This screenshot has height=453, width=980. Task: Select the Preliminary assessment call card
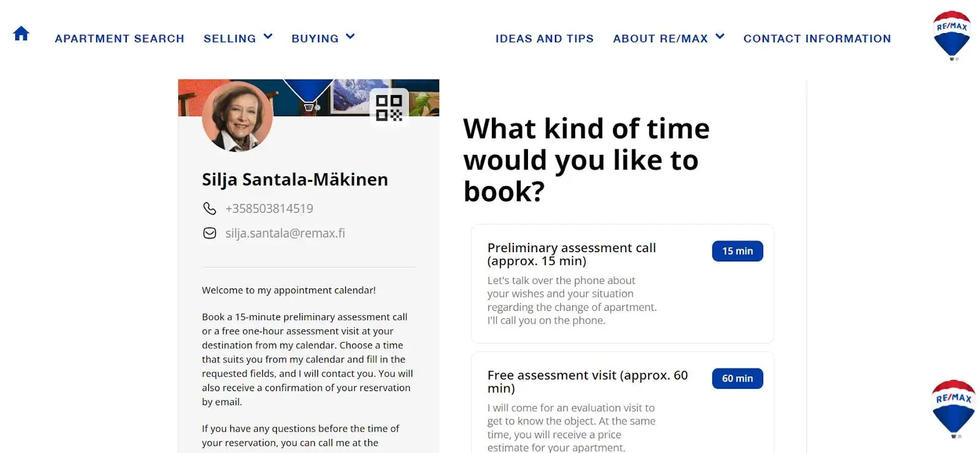pyautogui.click(x=622, y=283)
